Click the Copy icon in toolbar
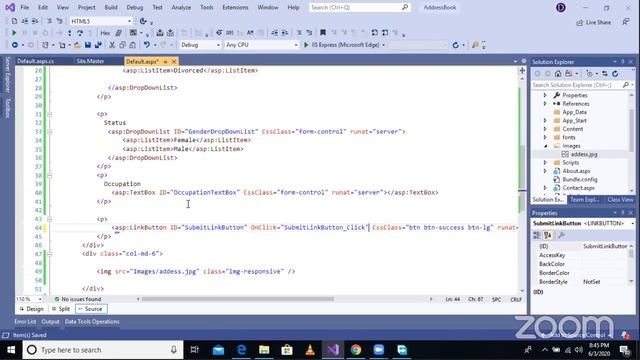The width and height of the screenshot is (640, 360). click(122, 45)
